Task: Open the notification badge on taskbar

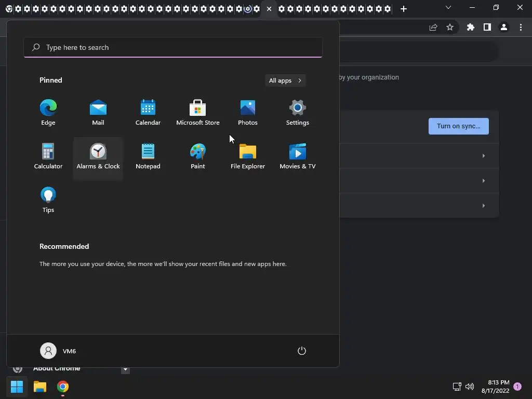Action: click(517, 387)
